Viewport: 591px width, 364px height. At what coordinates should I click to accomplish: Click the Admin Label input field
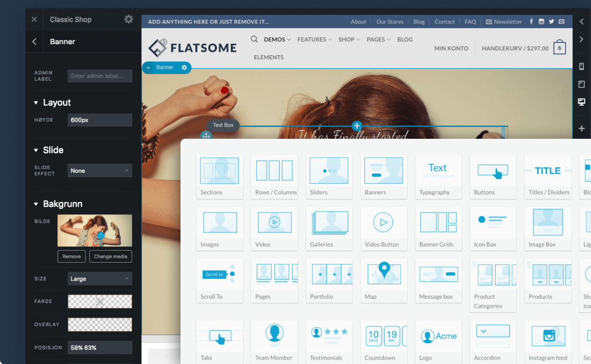click(x=100, y=76)
